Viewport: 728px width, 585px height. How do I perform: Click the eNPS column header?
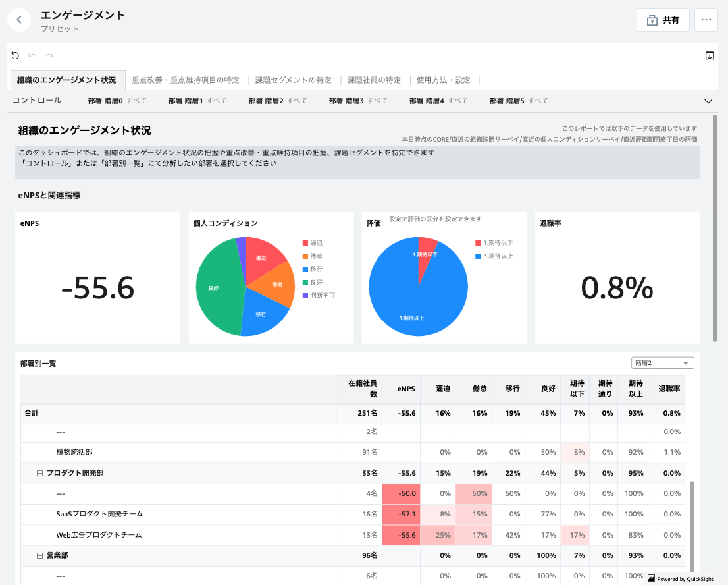point(405,389)
